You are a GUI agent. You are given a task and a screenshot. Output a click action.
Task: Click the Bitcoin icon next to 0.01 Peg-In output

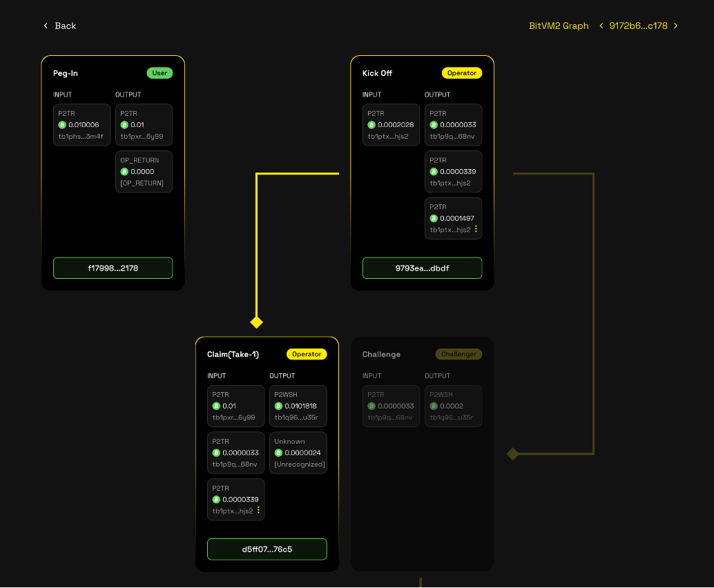tap(124, 125)
